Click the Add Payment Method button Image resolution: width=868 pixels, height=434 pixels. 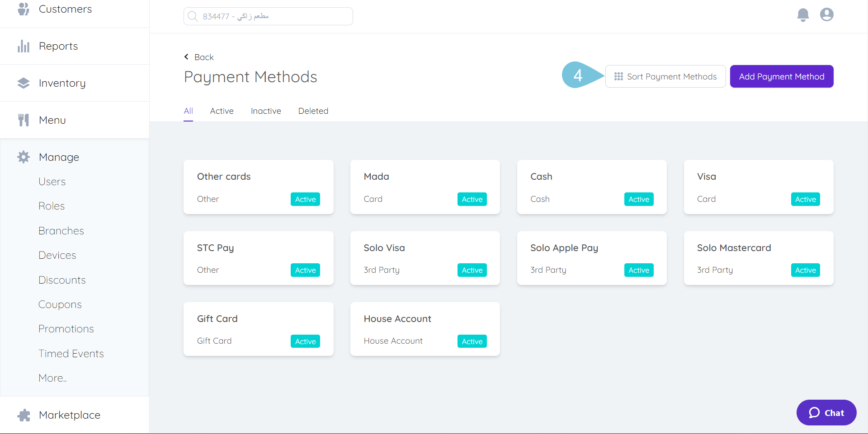(782, 76)
